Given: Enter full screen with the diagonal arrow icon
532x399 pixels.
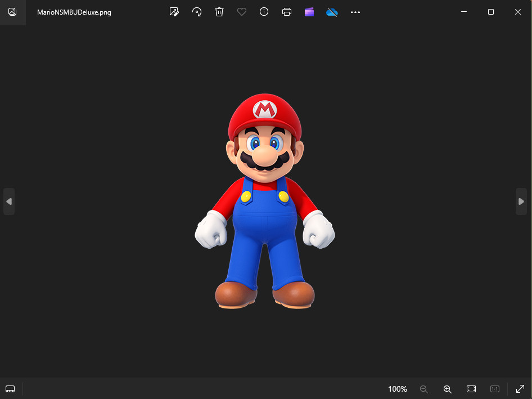Looking at the screenshot, I should [520, 389].
